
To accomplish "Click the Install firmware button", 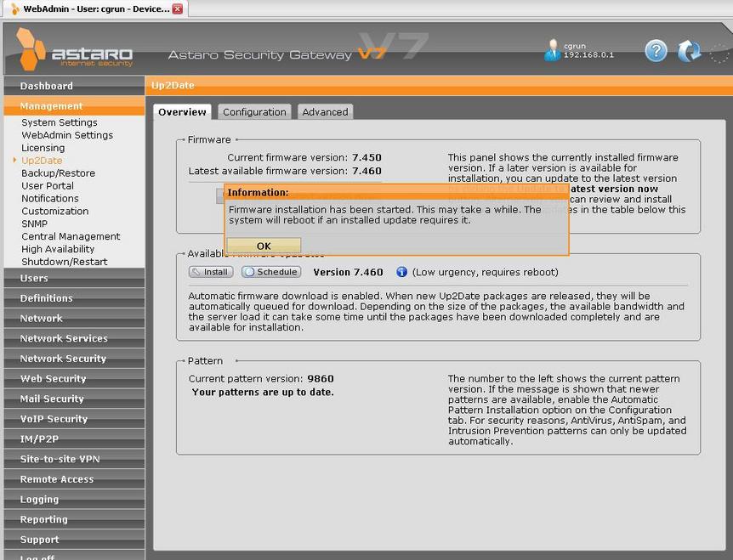I will 211,272.
